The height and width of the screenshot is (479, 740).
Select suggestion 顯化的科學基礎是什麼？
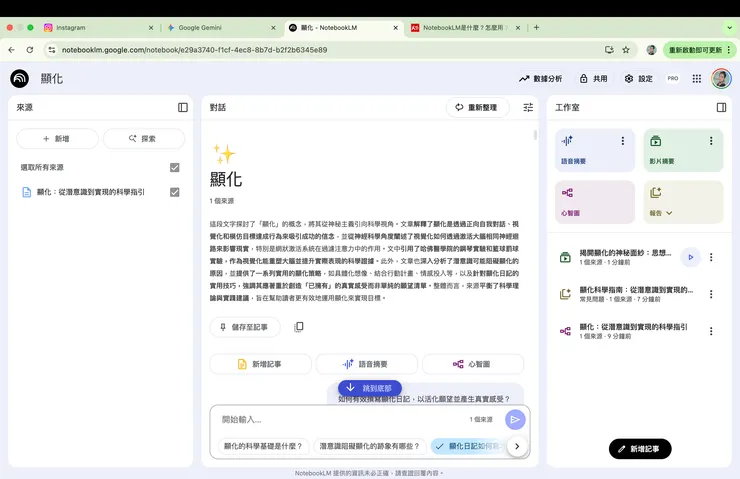pyautogui.click(x=263, y=446)
